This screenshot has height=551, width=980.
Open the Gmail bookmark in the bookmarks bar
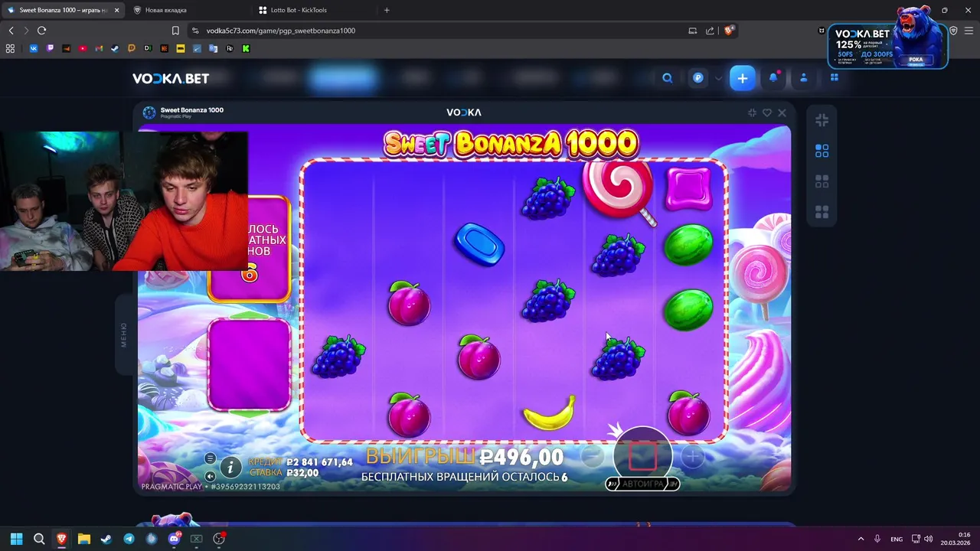[99, 48]
